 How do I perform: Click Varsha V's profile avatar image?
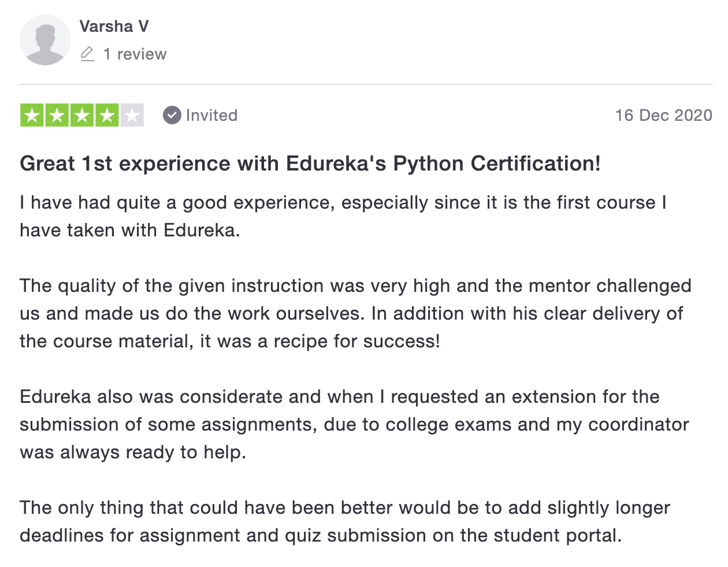tap(44, 40)
